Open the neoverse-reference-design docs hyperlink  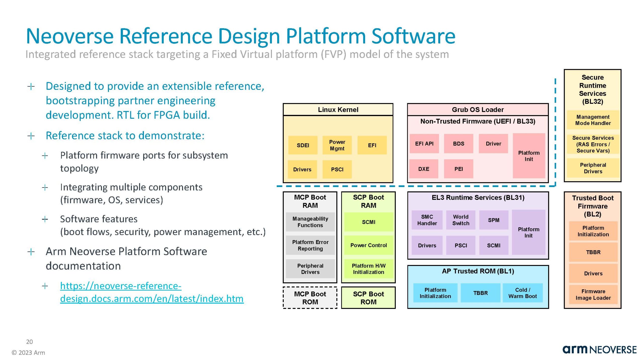[x=151, y=292]
